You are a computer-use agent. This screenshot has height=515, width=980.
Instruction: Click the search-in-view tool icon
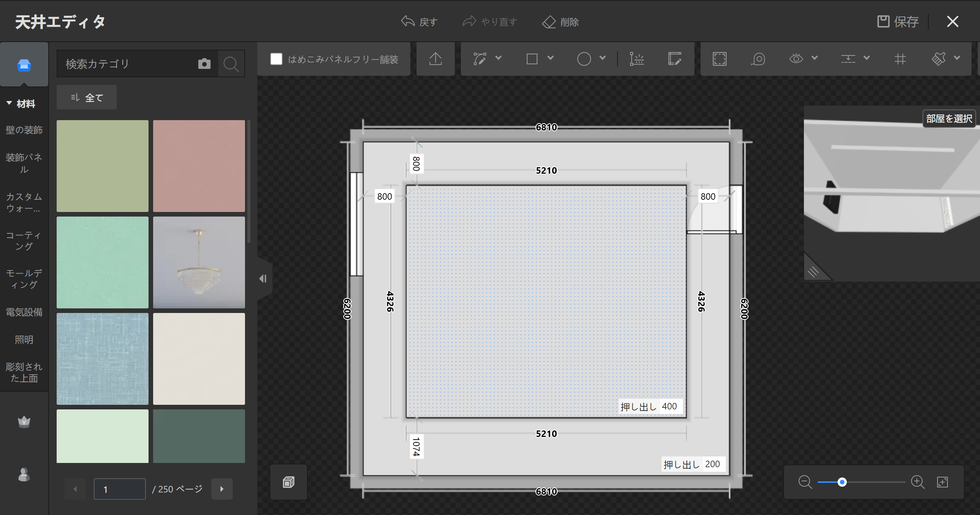758,59
